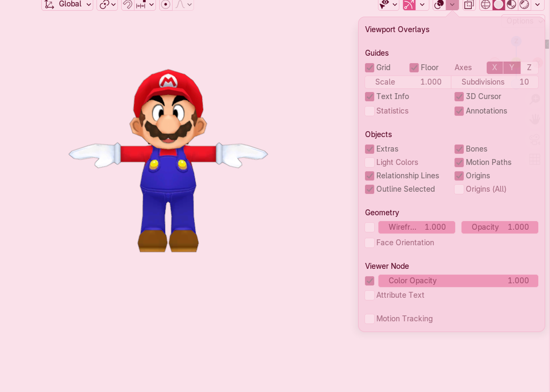Enable the Statistics checkbox
This screenshot has width=550, height=392.
coord(369,111)
